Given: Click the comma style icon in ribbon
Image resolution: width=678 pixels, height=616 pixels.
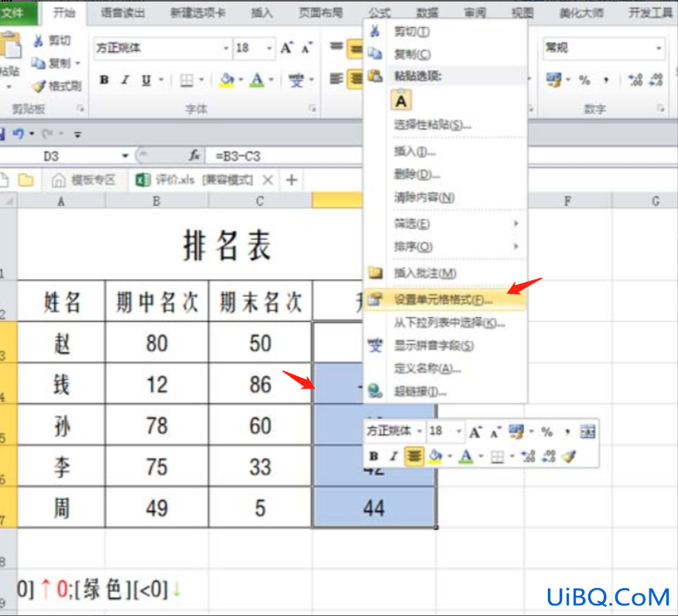Looking at the screenshot, I should 606,80.
